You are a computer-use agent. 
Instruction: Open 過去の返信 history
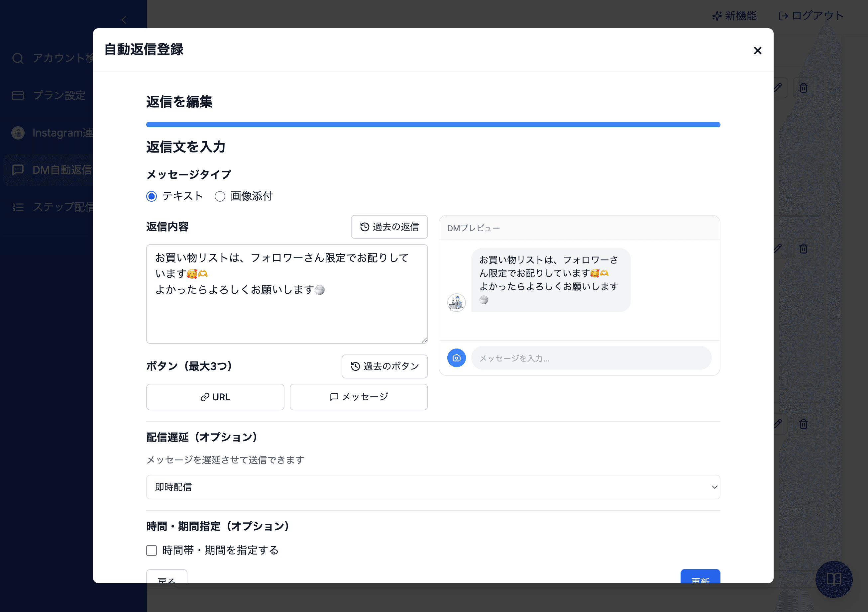389,227
